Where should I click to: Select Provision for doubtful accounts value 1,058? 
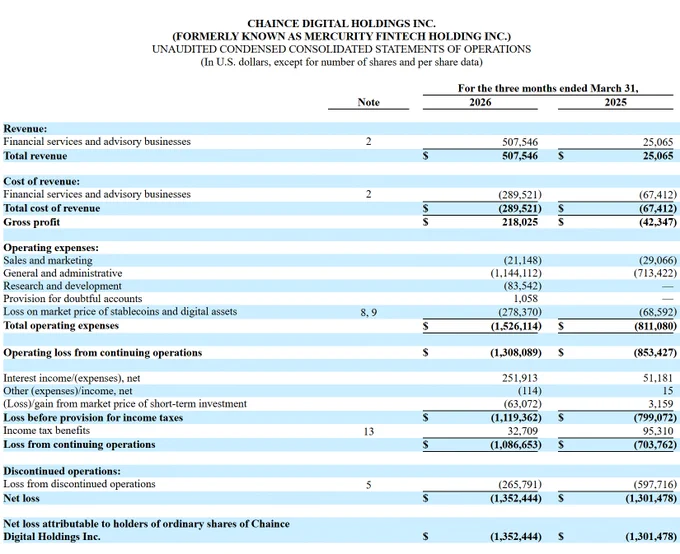pyautogui.click(x=526, y=299)
